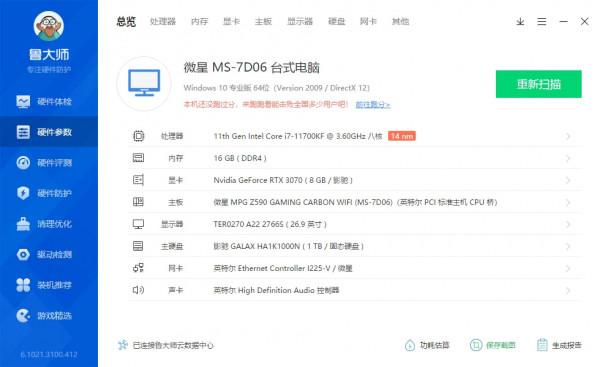Expand the 处理器 i7-11700KF row chevron
Viewport: 600px width, 367px height.
[568, 136]
